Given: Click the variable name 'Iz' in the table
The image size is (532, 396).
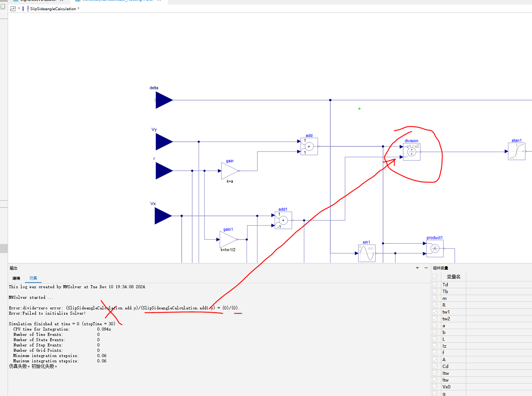Looking at the screenshot, I should click(444, 346).
